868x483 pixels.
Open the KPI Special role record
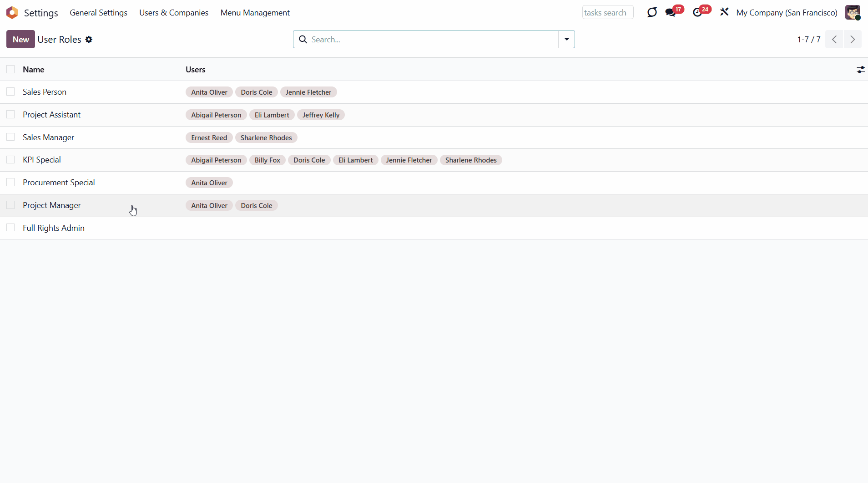pos(42,160)
